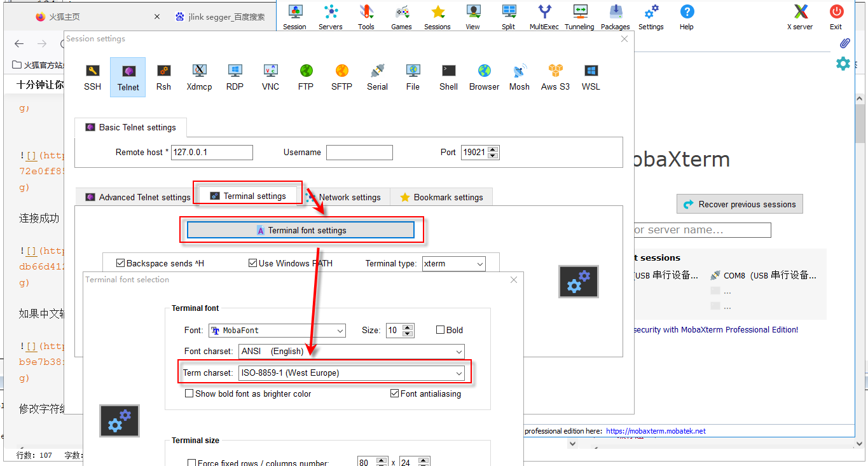Select the Mosh session type
This screenshot has width=868, height=466.
520,77
